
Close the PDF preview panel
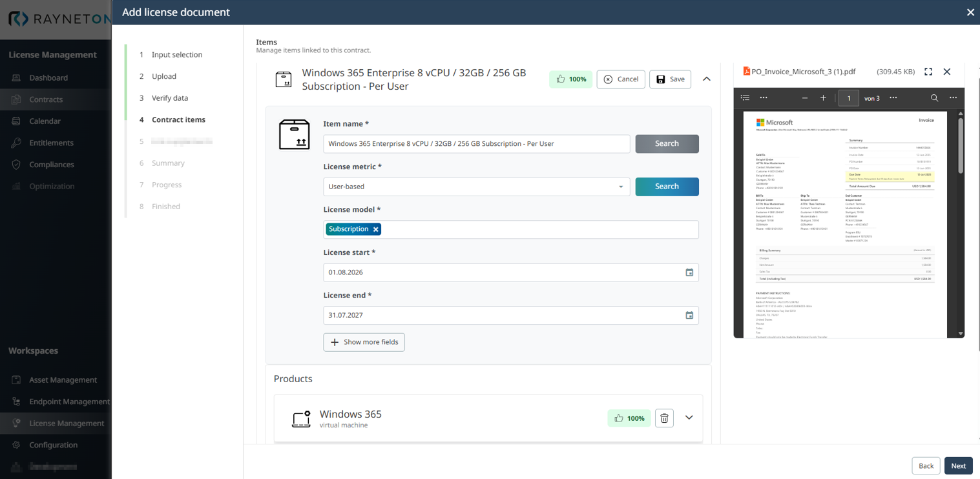coord(947,72)
